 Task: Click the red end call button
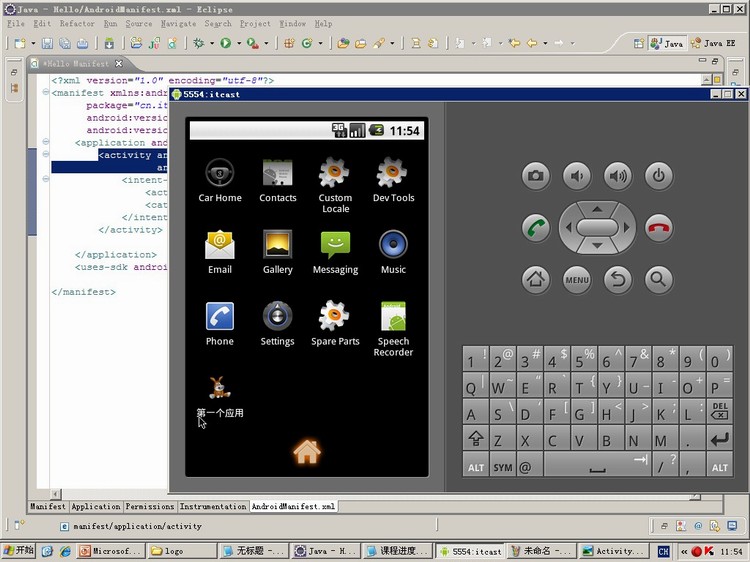pyautogui.click(x=659, y=228)
